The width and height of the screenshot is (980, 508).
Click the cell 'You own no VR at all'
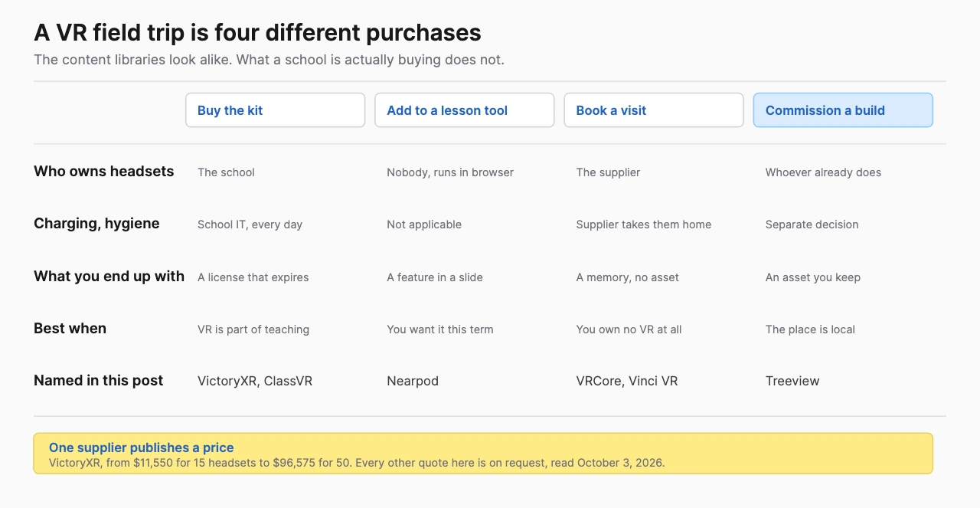pyautogui.click(x=629, y=329)
